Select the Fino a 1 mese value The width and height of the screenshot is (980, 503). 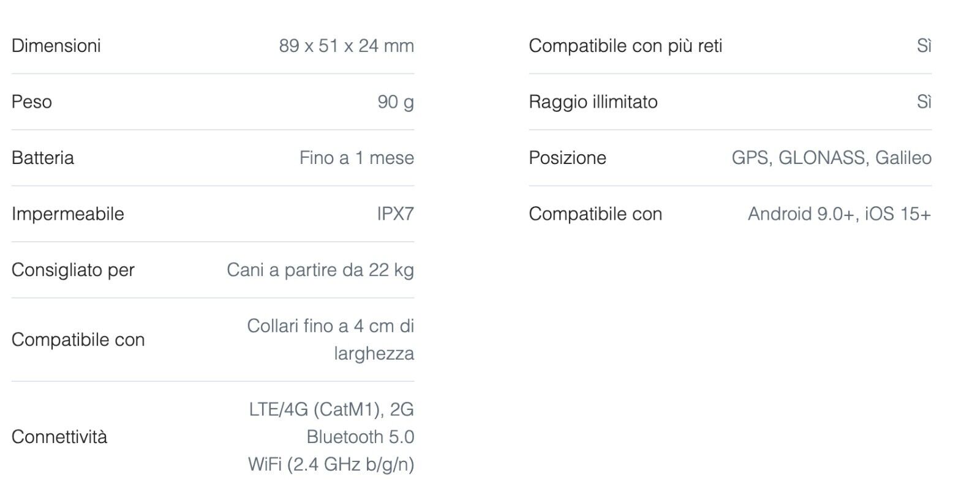(357, 158)
